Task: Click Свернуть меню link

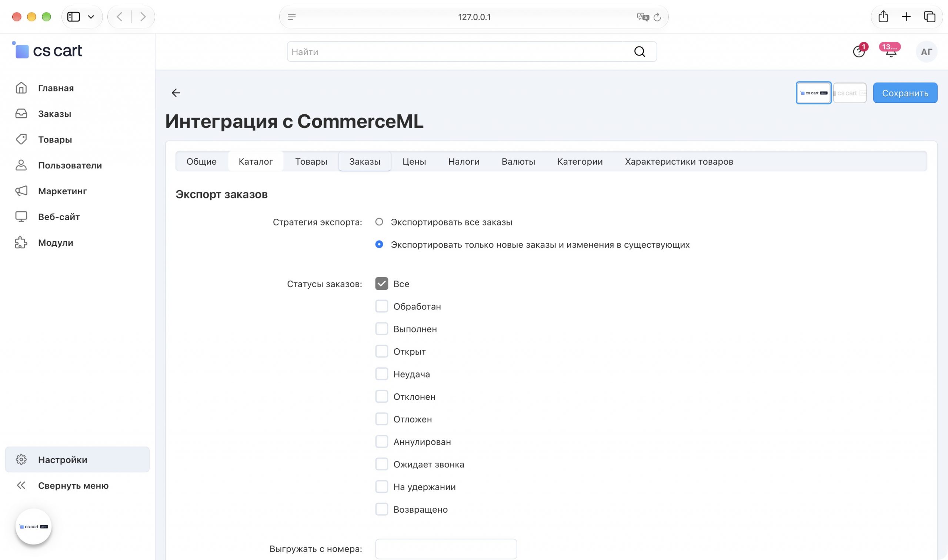Action: coord(73,486)
